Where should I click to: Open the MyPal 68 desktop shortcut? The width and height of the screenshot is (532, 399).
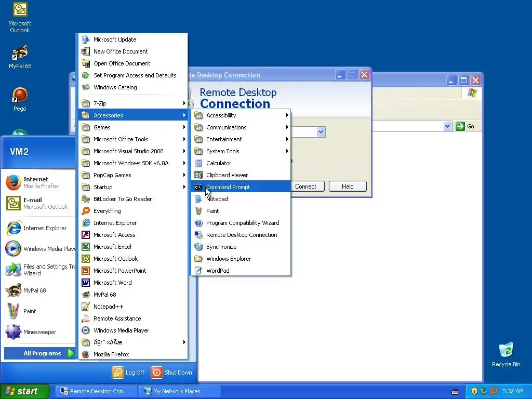[20, 57]
